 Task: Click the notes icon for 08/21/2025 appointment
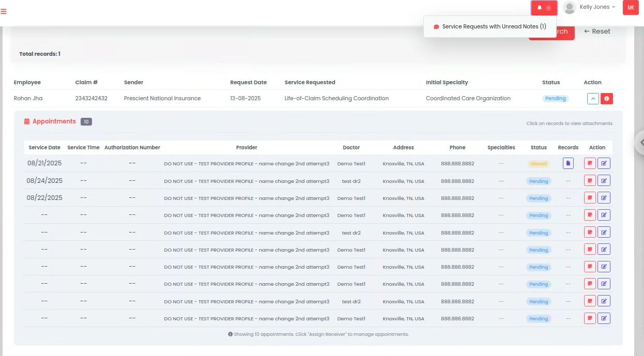pos(590,163)
